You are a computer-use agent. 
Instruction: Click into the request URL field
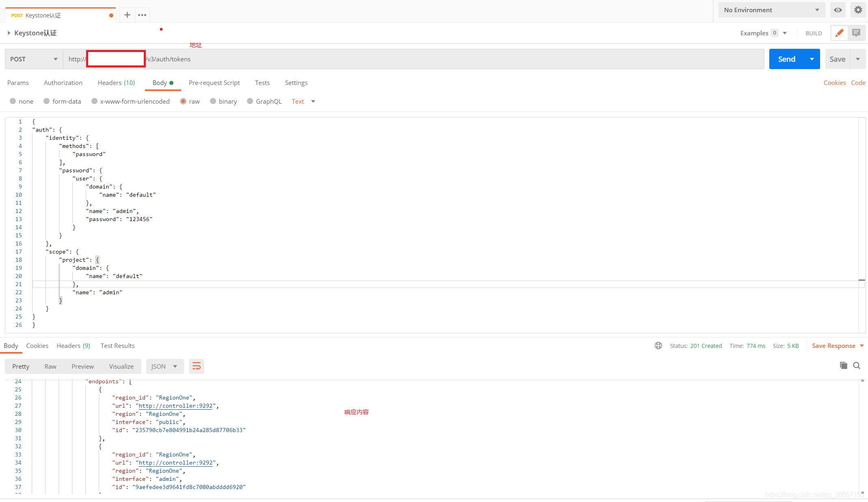[406, 59]
